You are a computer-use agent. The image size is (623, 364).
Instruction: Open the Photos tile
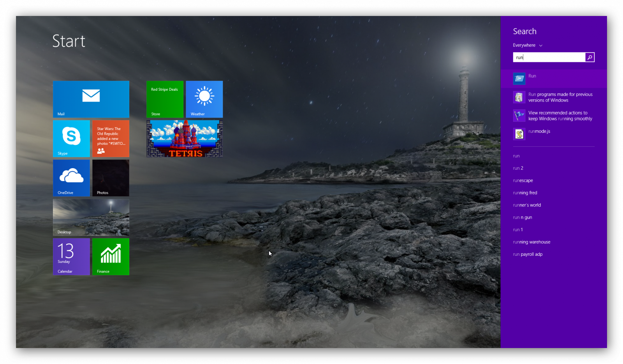(x=111, y=178)
